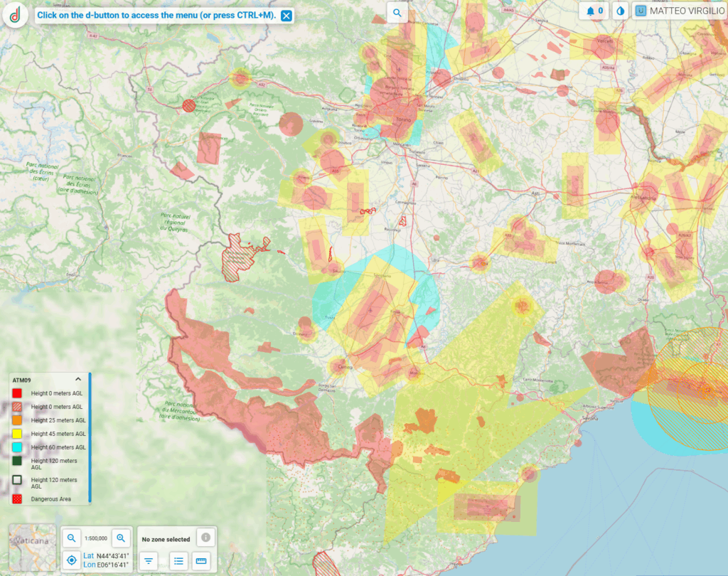728x576 pixels.
Task: Click the basemap thumbnail preview
Action: (x=33, y=548)
